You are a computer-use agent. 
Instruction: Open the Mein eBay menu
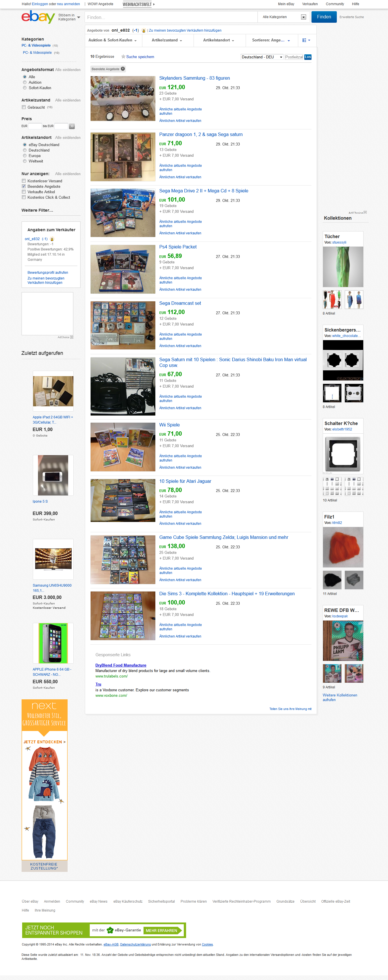pos(286,4)
